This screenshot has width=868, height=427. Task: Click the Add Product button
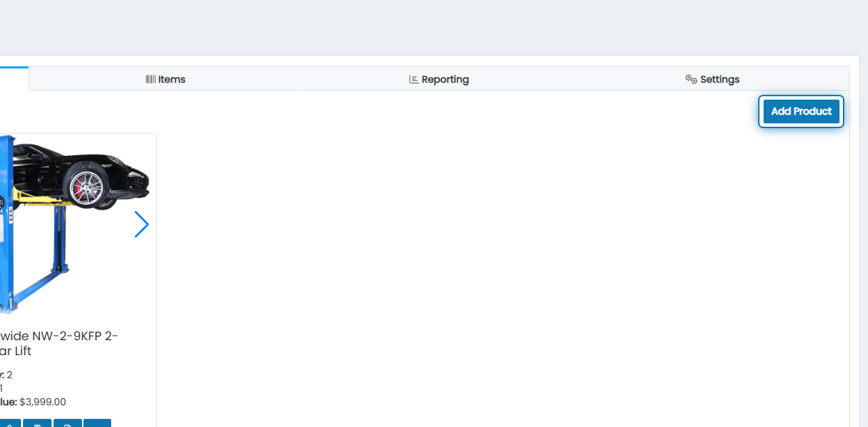(801, 111)
